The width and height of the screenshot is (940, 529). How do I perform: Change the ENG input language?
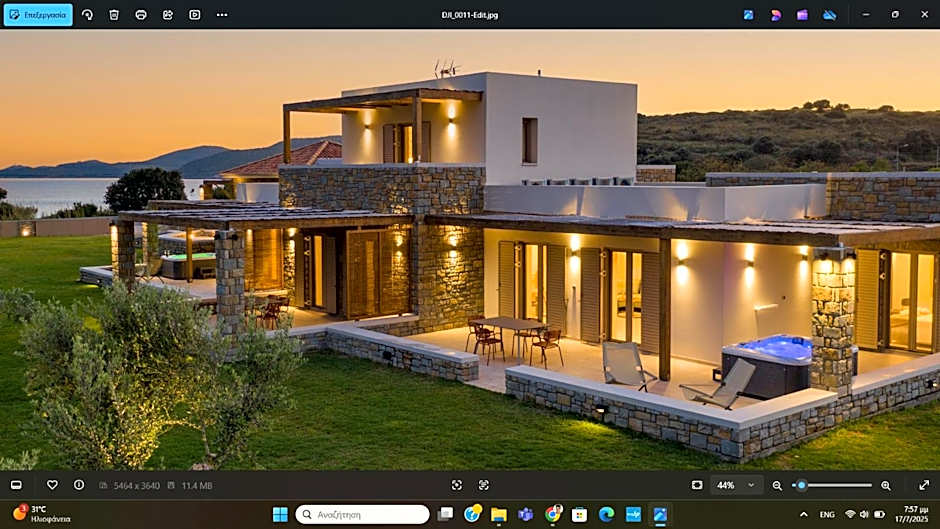pos(827,515)
